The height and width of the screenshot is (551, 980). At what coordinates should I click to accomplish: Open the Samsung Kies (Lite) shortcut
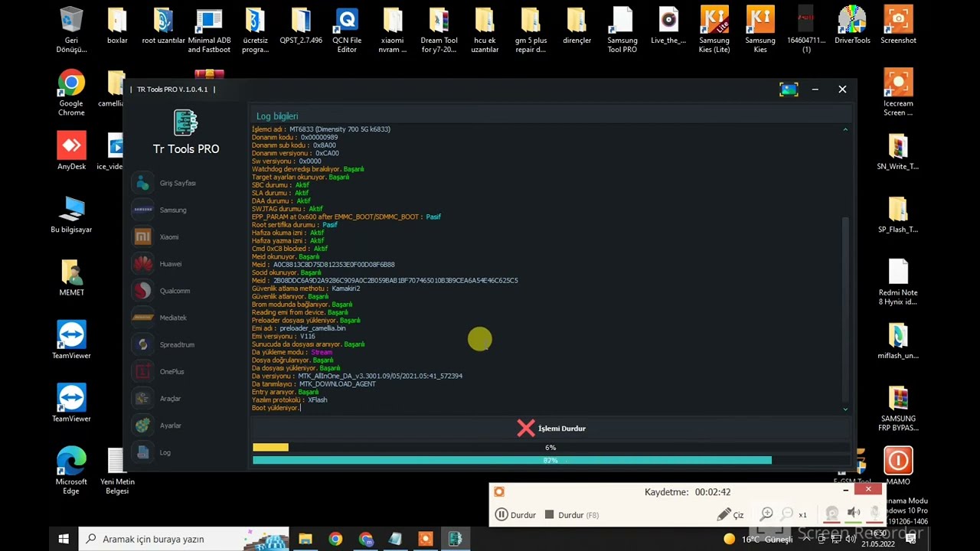coord(714,31)
